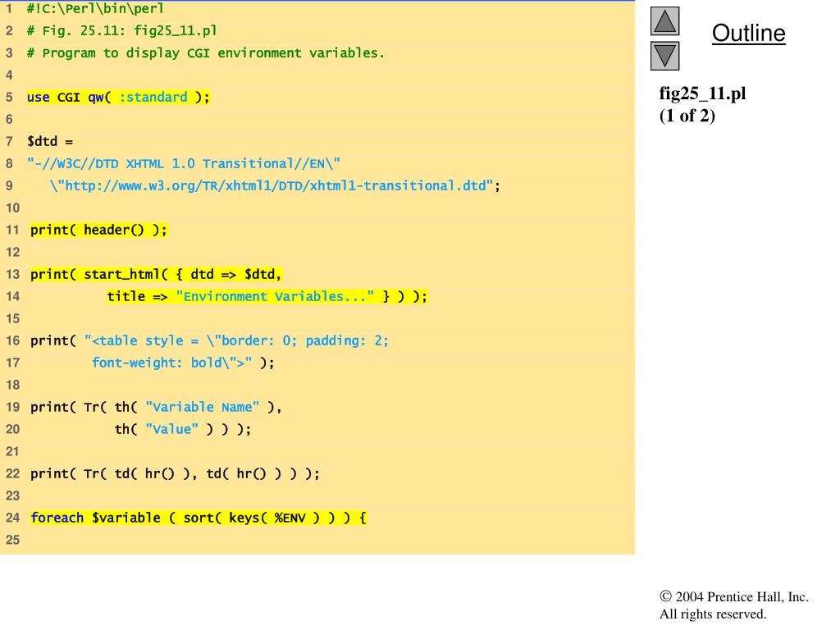Click line number 24

point(12,518)
